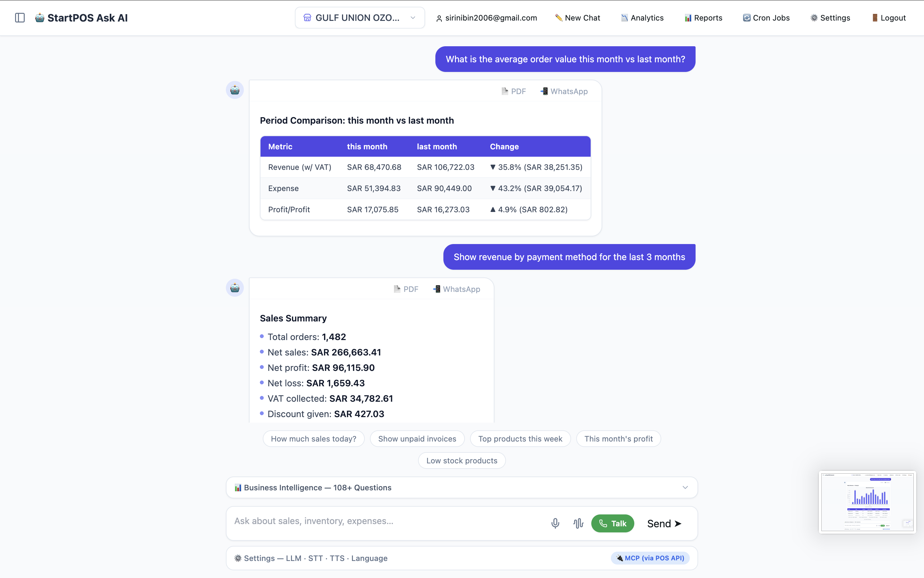Click the 'What is the average order value' message
Image resolution: width=924 pixels, height=578 pixels.
click(565, 59)
